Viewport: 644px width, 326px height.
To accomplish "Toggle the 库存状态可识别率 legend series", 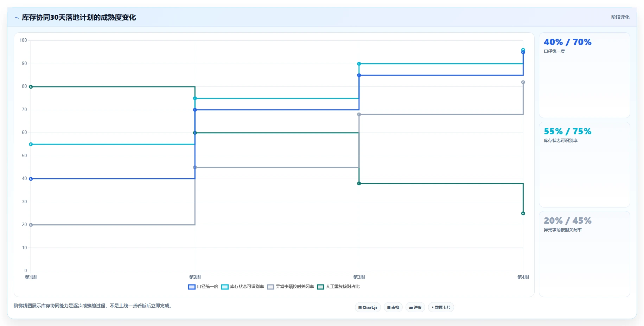I will (243, 287).
